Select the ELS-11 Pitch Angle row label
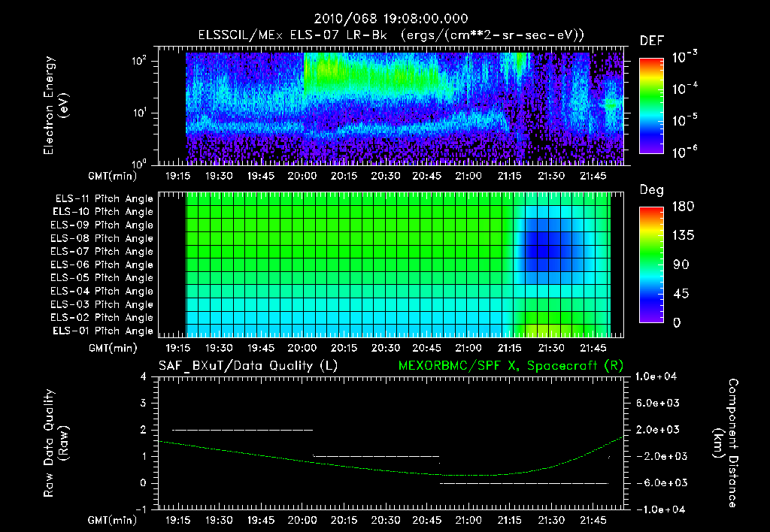This screenshot has height=532, width=770. click(104, 199)
